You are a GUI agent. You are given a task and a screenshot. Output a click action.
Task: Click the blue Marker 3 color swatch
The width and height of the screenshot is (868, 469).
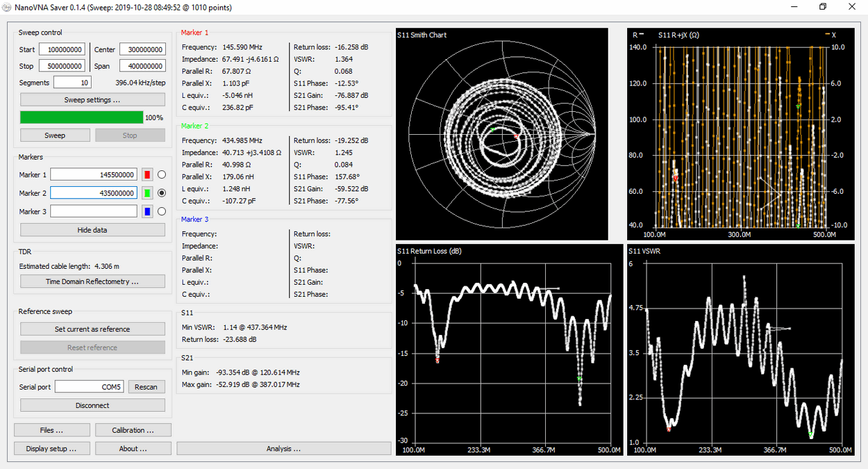[147, 211]
